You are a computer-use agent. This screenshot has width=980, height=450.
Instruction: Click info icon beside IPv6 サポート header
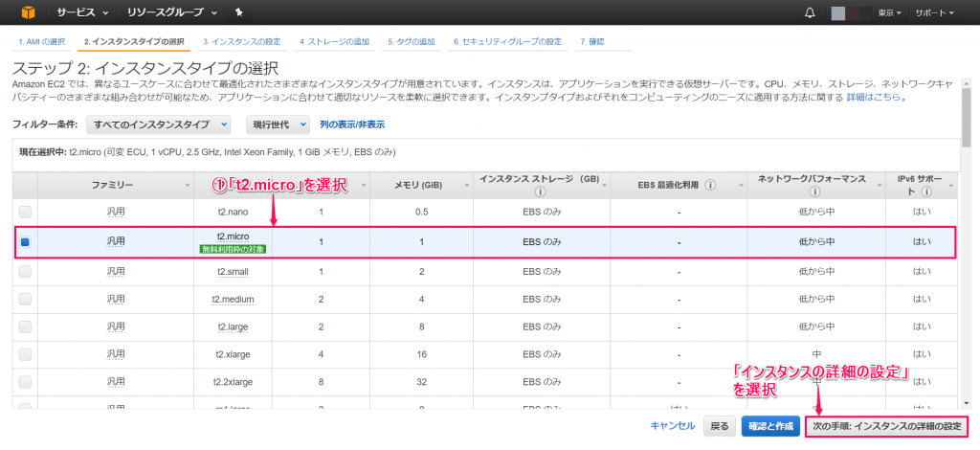coord(926,191)
